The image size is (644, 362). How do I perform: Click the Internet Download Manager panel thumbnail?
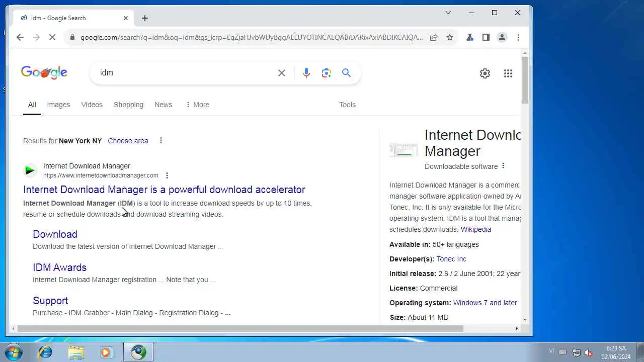(404, 150)
